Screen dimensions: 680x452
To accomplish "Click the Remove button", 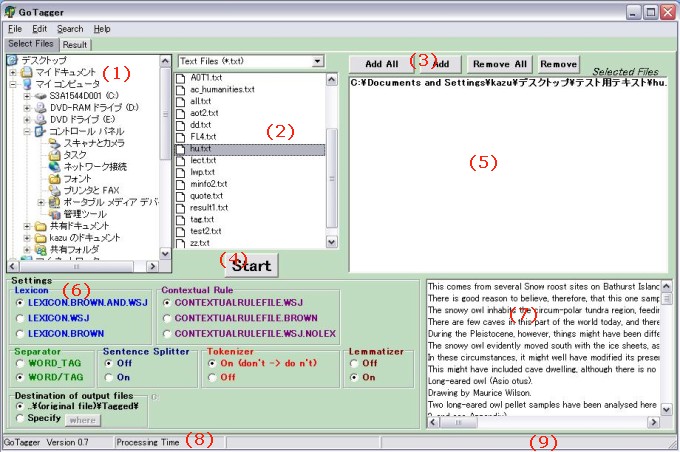I will 558,64.
